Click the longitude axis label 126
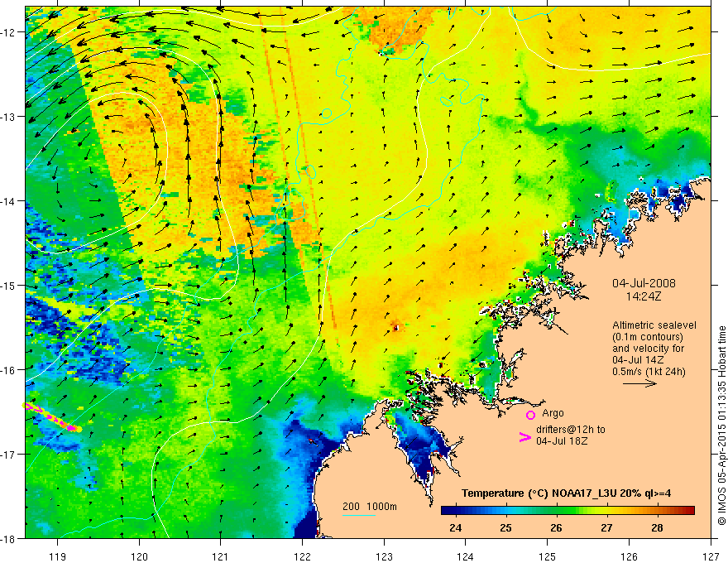728x563 pixels. coord(629,556)
